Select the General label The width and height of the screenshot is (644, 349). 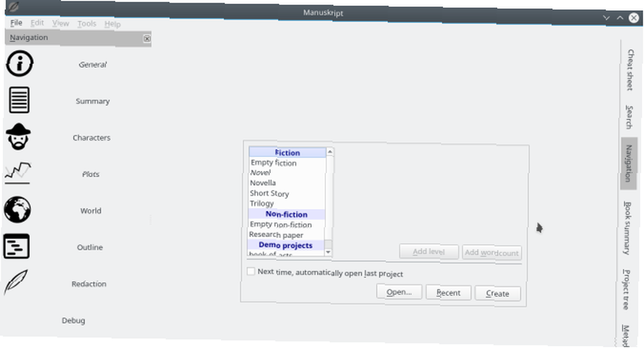pos(93,64)
